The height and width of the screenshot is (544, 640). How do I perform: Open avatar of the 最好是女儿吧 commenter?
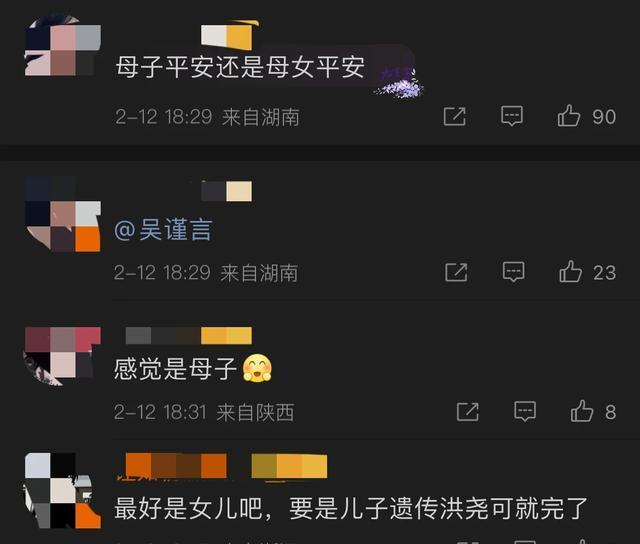coord(63,491)
